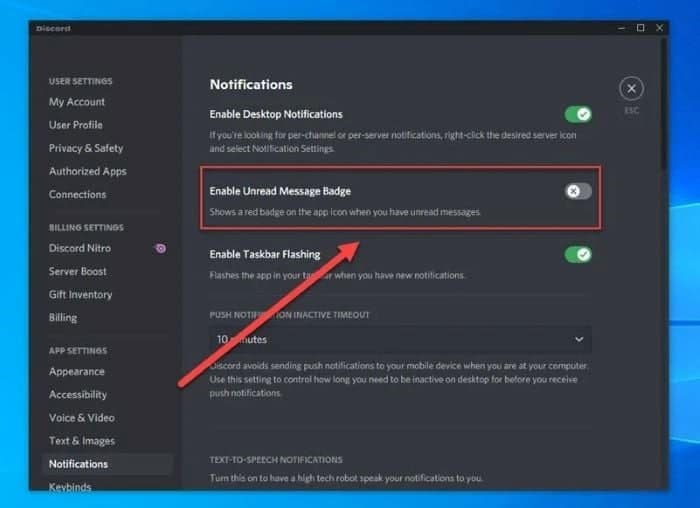Open My Account settings
Viewport: 700px width, 508px height.
click(77, 102)
